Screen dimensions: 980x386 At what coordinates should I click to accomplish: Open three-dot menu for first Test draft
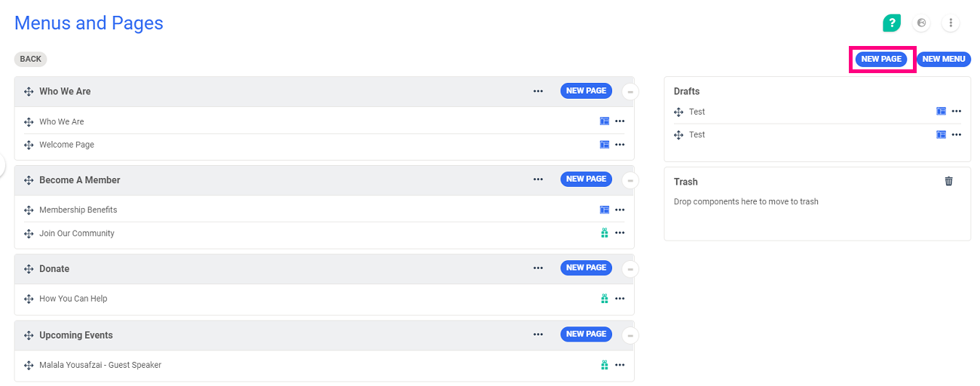pyautogui.click(x=956, y=112)
